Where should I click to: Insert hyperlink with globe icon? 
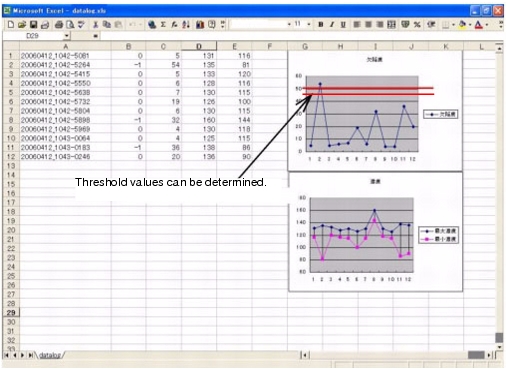[x=152, y=24]
